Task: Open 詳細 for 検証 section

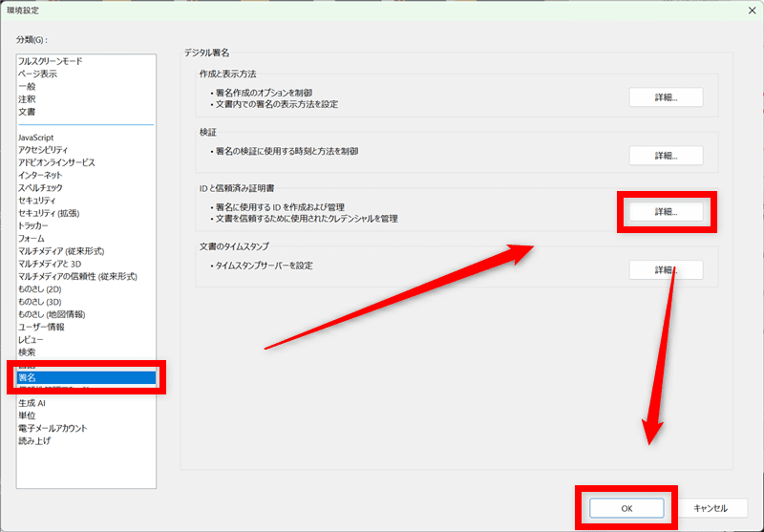Action: point(666,156)
